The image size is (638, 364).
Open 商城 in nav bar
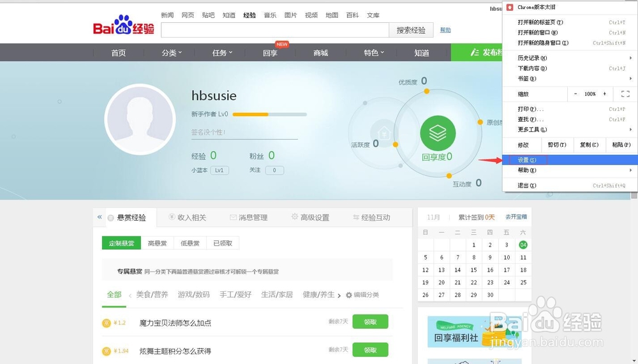pyautogui.click(x=321, y=53)
